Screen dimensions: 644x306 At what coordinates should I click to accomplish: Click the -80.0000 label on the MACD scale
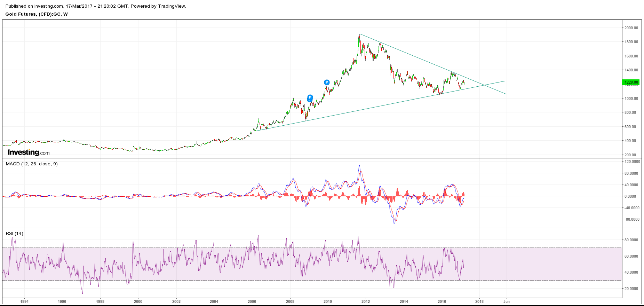pos(632,219)
